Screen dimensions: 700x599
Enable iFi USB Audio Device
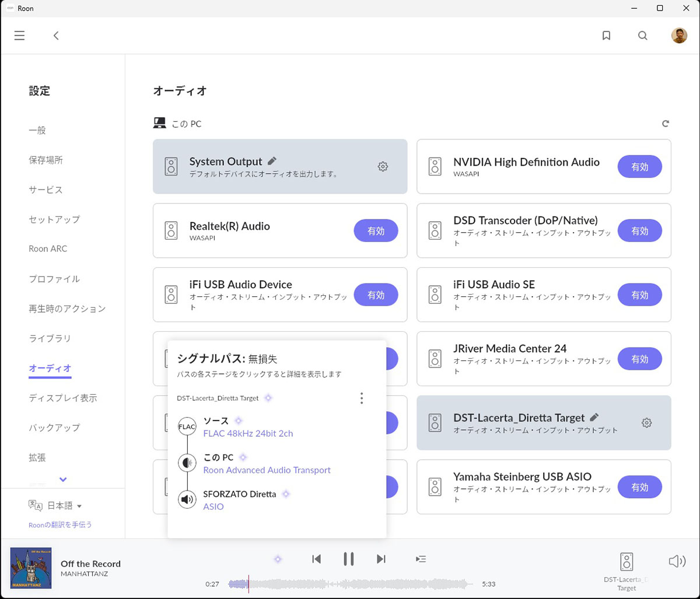[376, 295]
